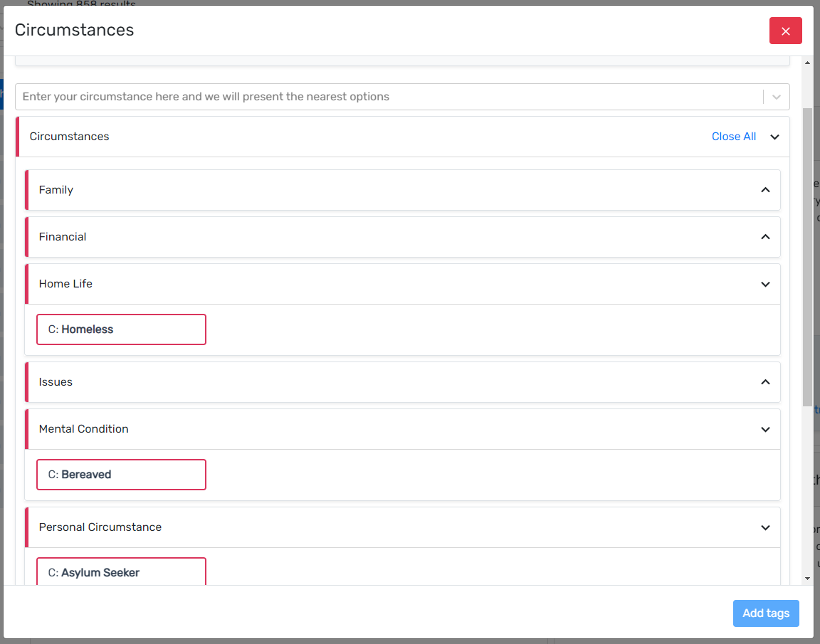Close the Circumstances dialog with red X
The width and height of the screenshot is (820, 644).
785,31
